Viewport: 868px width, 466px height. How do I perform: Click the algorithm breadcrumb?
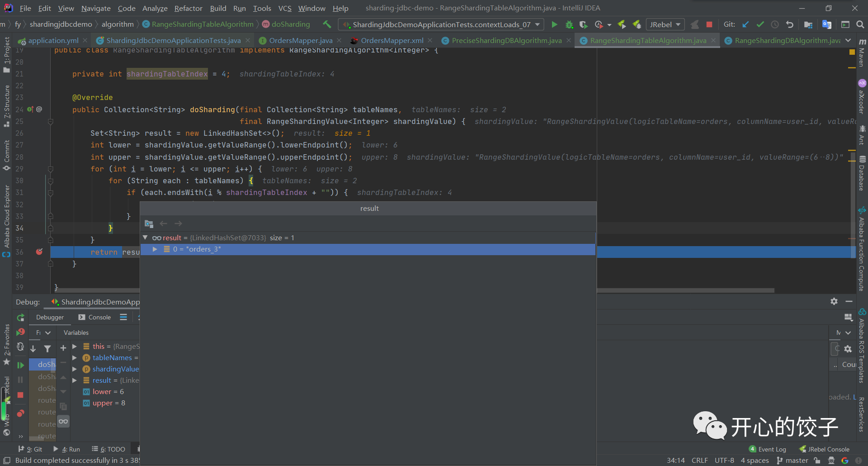coord(118,24)
